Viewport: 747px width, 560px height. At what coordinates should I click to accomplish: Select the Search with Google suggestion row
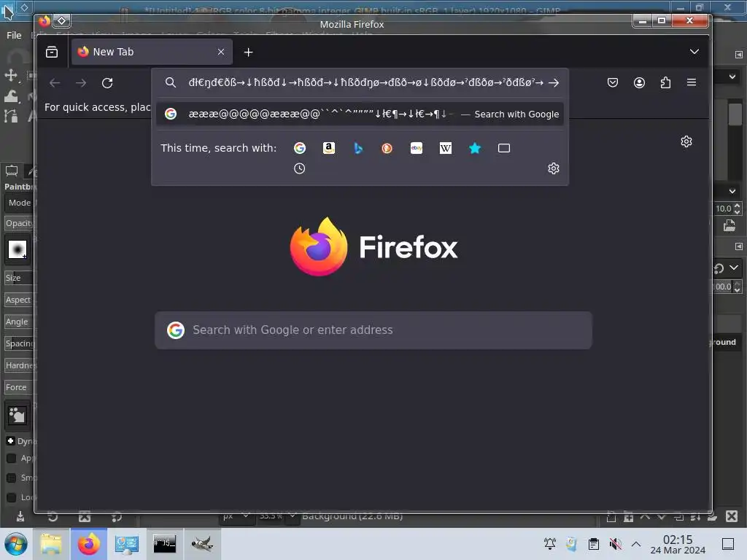pyautogui.click(x=360, y=114)
